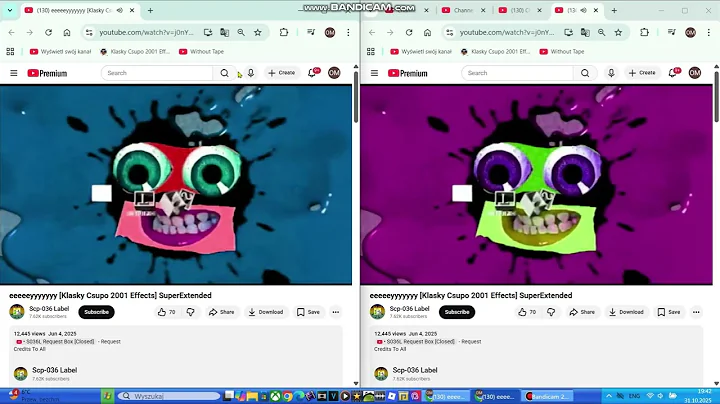Open Extensions puzzle icon in right window

point(644,32)
